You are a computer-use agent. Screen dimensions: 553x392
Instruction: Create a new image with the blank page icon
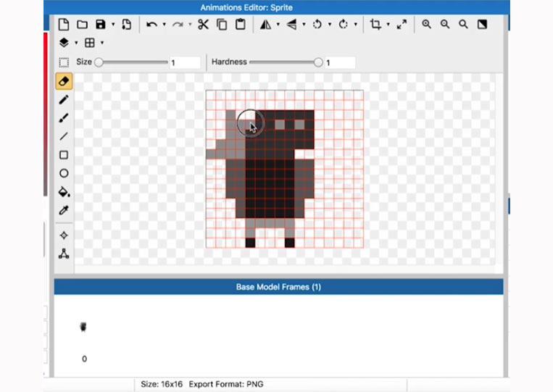[x=64, y=25]
